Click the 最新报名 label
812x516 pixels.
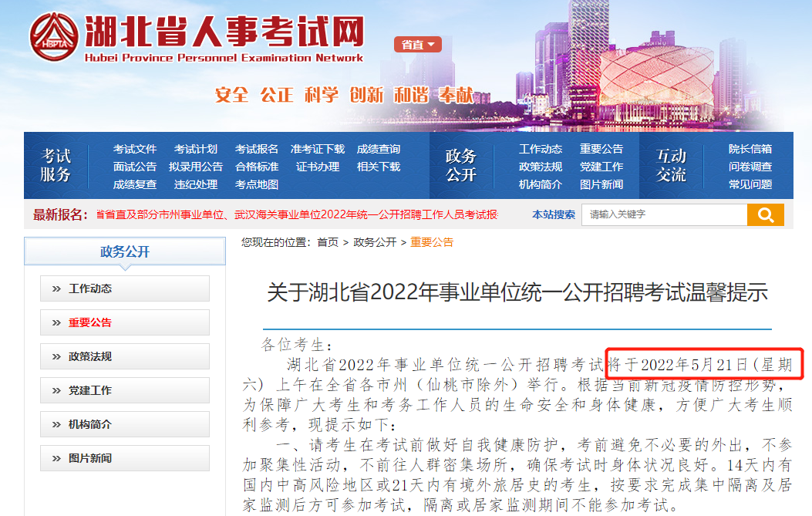click(60, 214)
